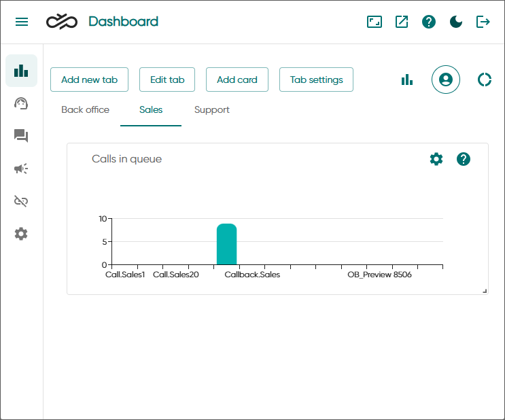The width and height of the screenshot is (505, 420).
Task: Click the Add new tab button
Action: 89,80
